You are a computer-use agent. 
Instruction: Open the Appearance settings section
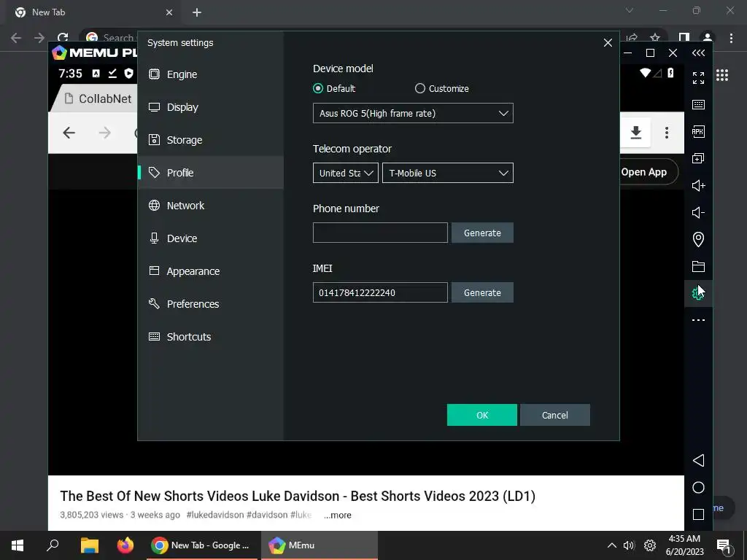point(210,271)
